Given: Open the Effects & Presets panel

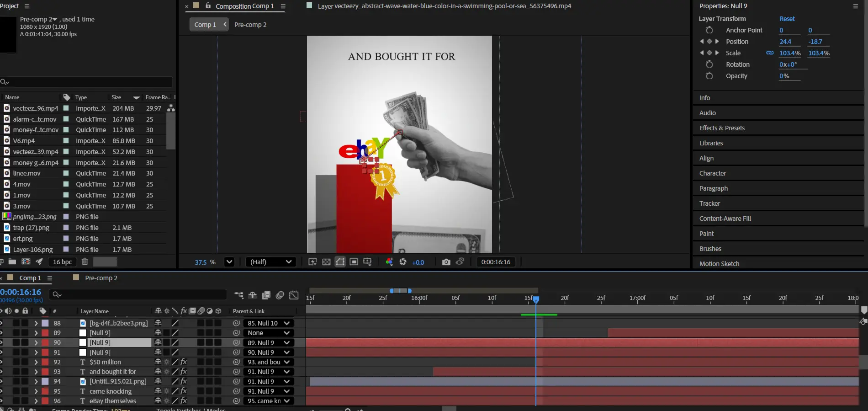Looking at the screenshot, I should click(722, 128).
